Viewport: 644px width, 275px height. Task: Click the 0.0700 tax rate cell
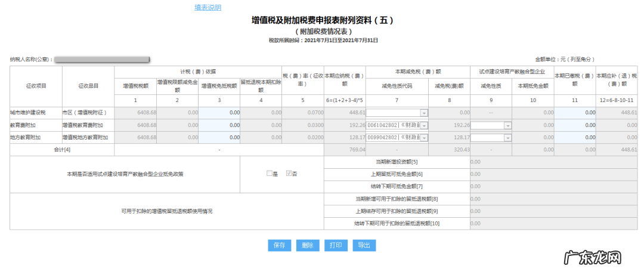[x=303, y=113]
